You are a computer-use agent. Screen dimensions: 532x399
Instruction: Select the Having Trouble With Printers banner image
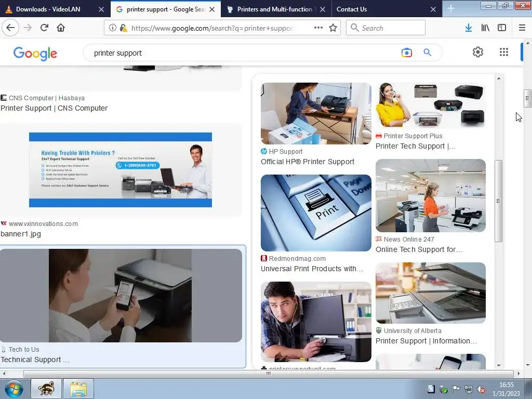[x=121, y=170]
